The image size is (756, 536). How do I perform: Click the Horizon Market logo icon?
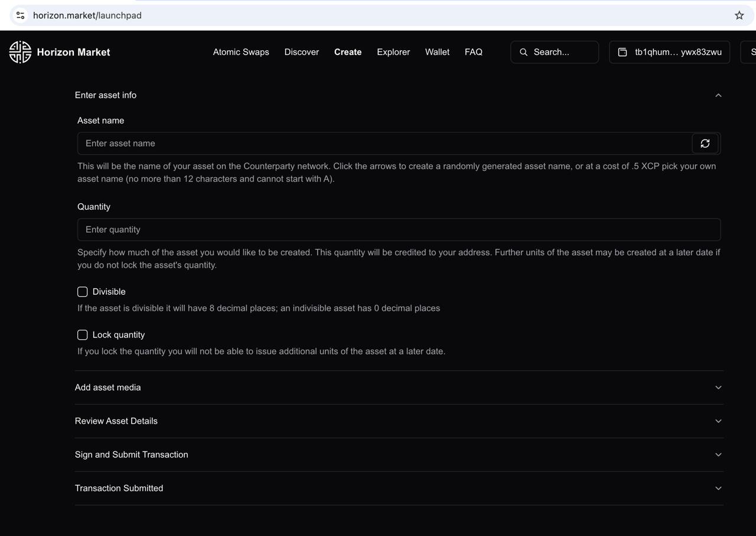(20, 52)
